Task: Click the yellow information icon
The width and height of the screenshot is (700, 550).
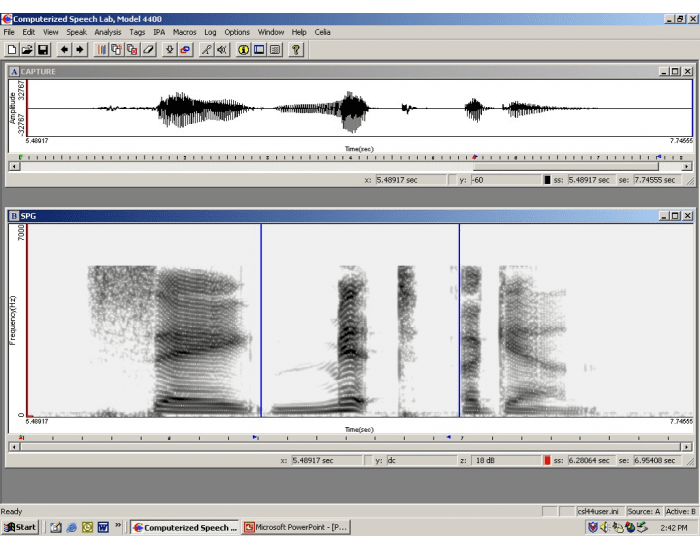Action: (x=243, y=50)
